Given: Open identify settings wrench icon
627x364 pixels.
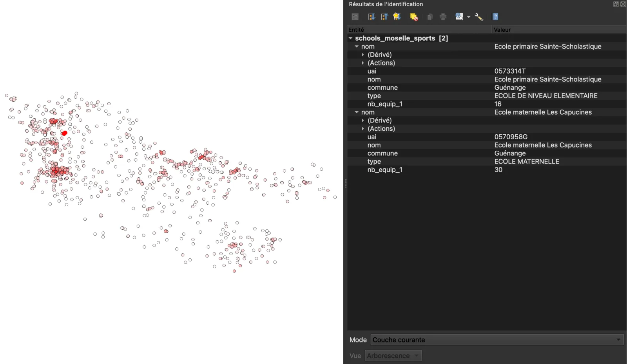Looking at the screenshot, I should [x=479, y=16].
